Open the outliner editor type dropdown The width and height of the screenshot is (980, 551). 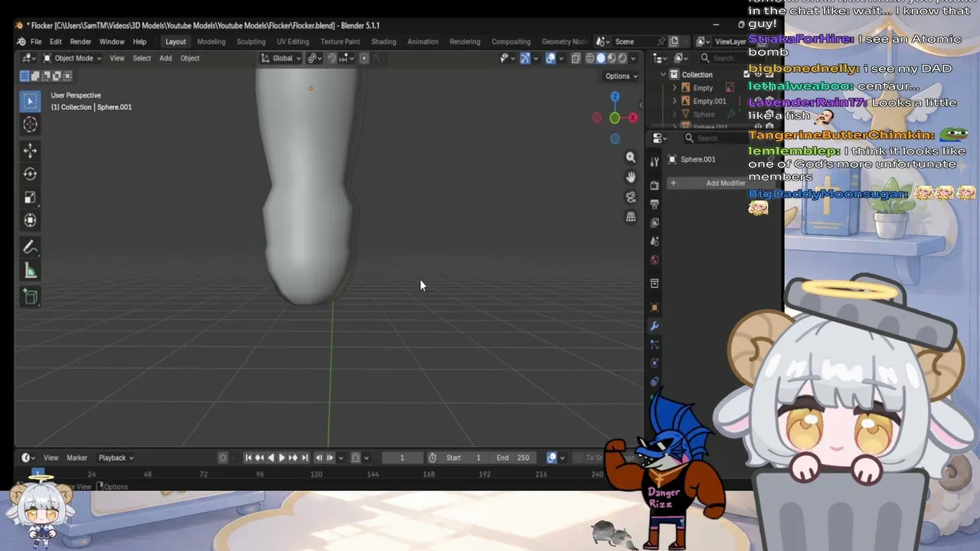click(660, 58)
